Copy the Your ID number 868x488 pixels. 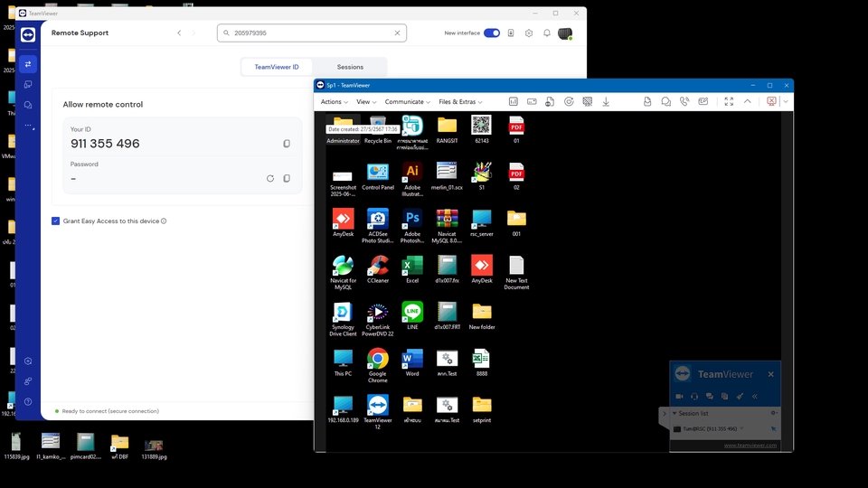[287, 144]
